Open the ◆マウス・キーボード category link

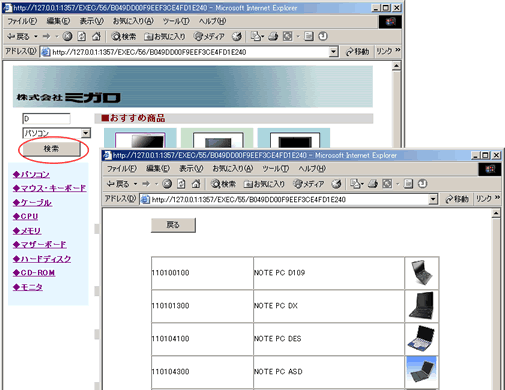pos(49,188)
